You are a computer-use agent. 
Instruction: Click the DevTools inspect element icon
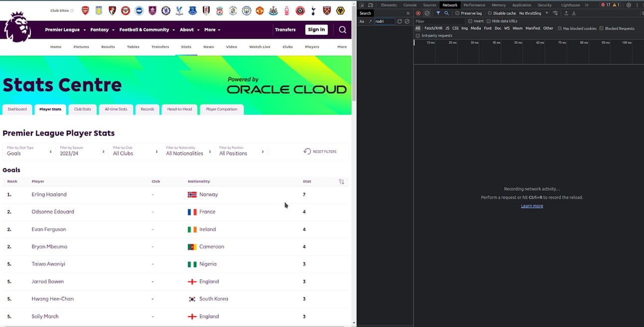tap(362, 5)
